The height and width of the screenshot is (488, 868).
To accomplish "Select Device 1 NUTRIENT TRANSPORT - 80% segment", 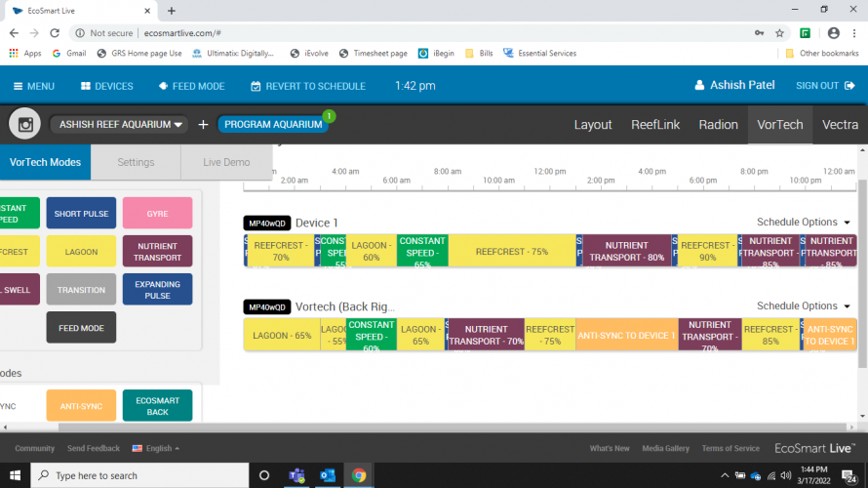I will click(627, 251).
